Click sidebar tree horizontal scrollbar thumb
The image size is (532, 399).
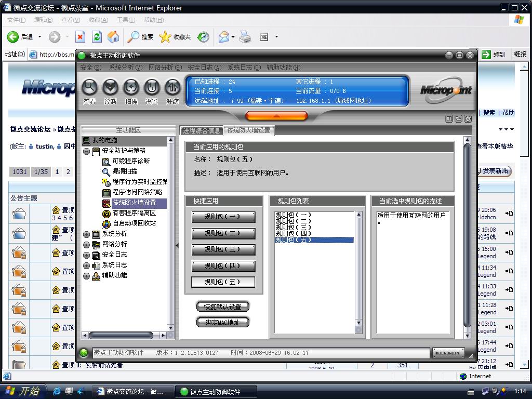121,335
